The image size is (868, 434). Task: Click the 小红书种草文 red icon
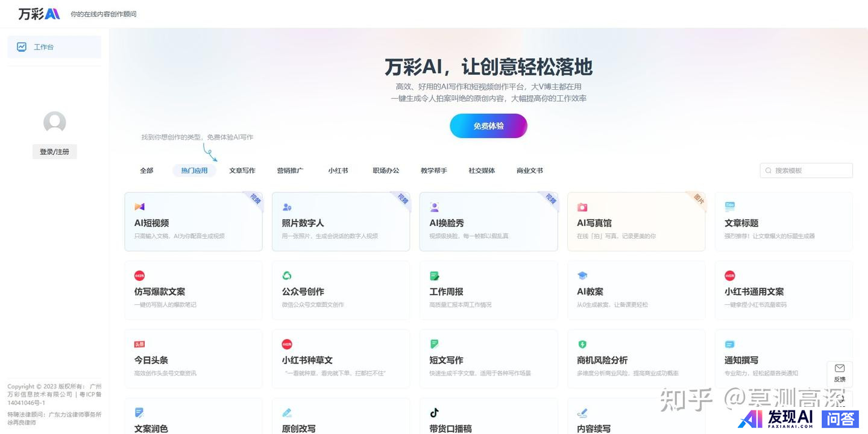coord(287,344)
